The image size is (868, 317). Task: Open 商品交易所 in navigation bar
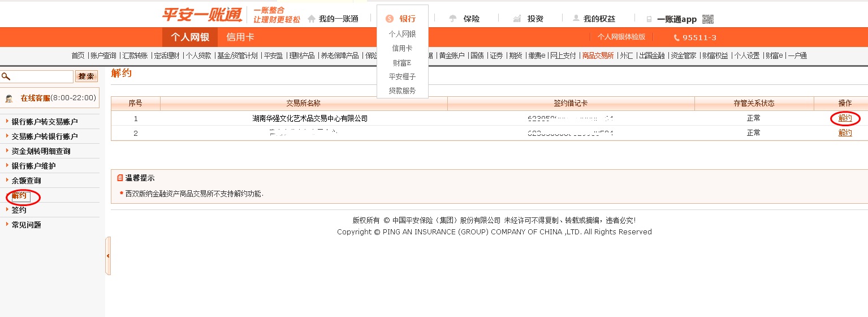(x=598, y=55)
